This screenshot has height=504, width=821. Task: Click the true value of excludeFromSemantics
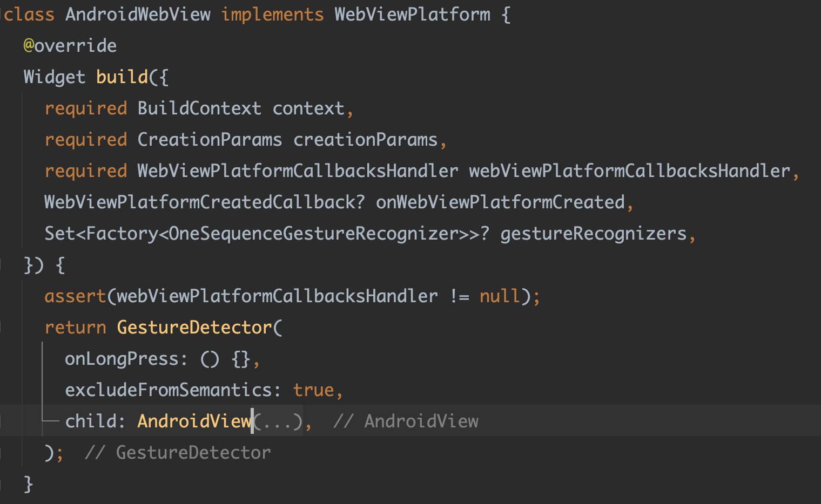click(x=313, y=390)
